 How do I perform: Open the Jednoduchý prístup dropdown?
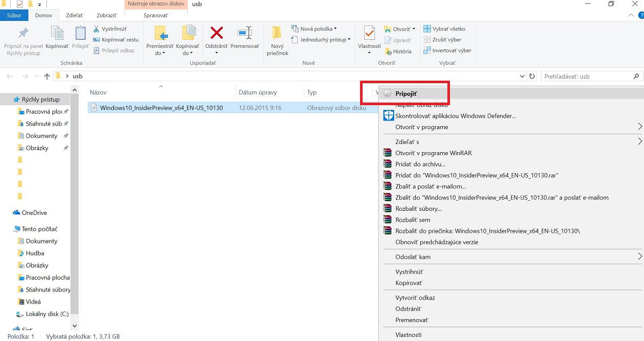pos(349,40)
